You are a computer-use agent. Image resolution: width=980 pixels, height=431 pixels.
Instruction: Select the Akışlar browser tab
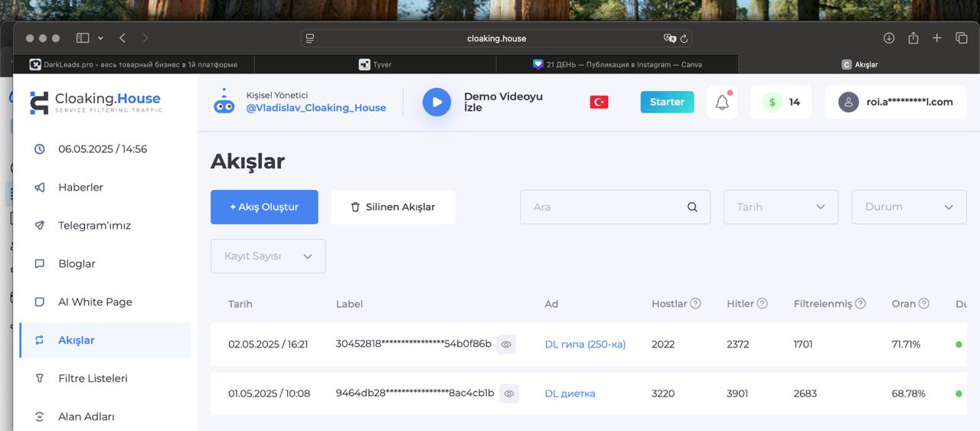pos(859,64)
